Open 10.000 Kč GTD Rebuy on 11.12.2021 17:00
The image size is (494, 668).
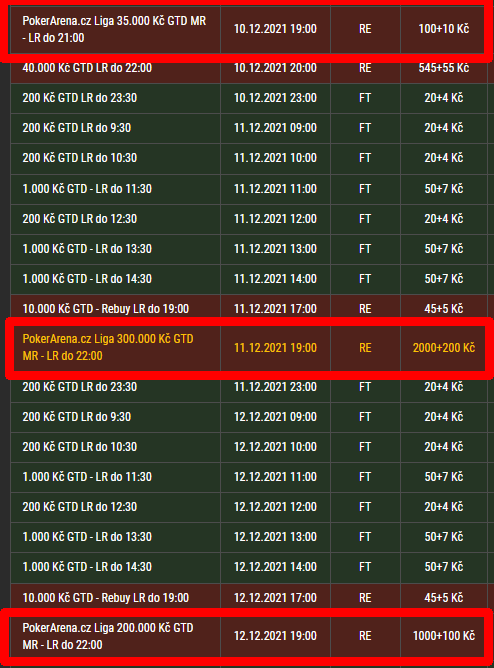pos(247,309)
